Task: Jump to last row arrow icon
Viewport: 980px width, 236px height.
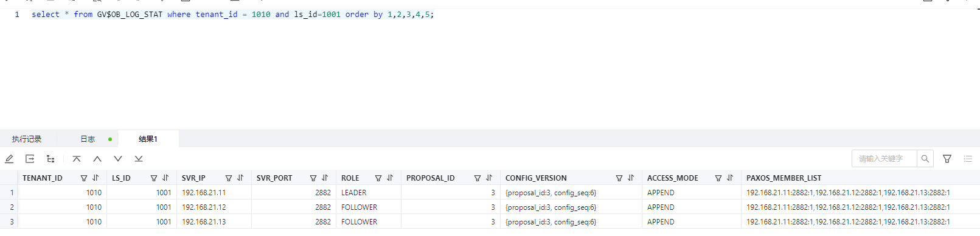Action: point(139,159)
